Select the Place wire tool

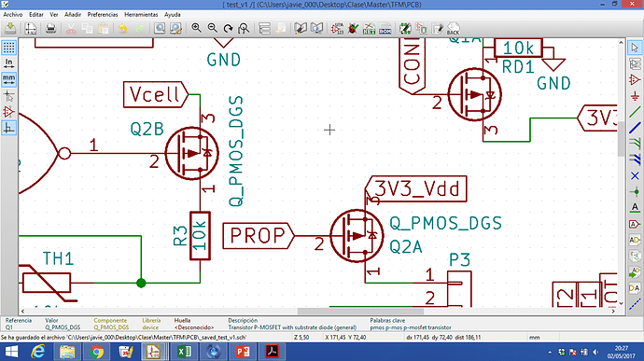tap(635, 112)
